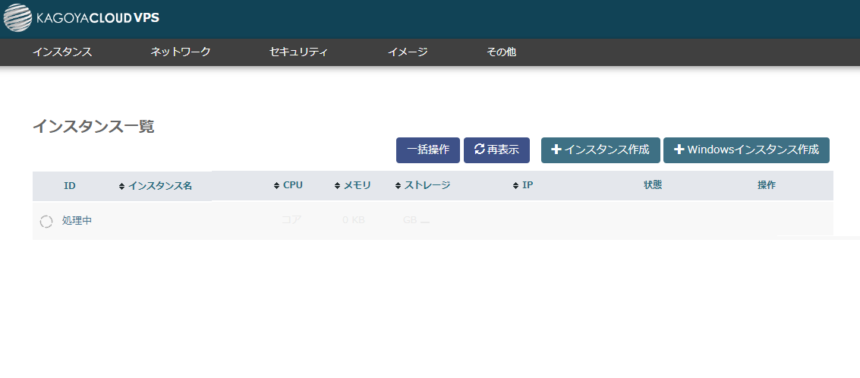Click the plus icon on インスタンス作成

point(556,149)
